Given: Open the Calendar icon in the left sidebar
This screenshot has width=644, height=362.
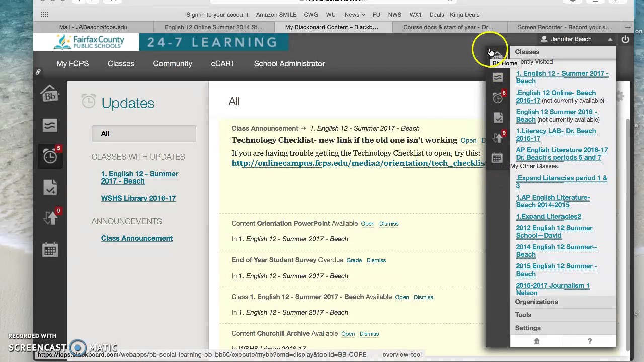Looking at the screenshot, I should (50, 250).
